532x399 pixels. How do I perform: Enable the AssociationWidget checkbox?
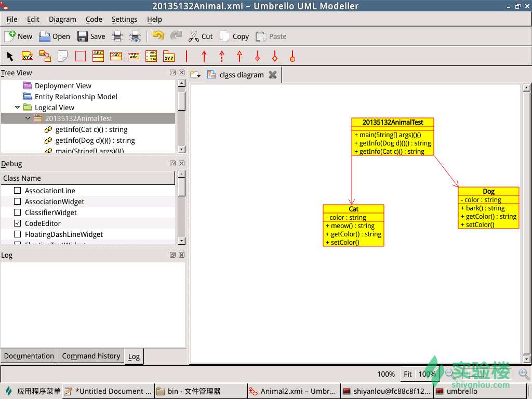pyautogui.click(x=17, y=201)
